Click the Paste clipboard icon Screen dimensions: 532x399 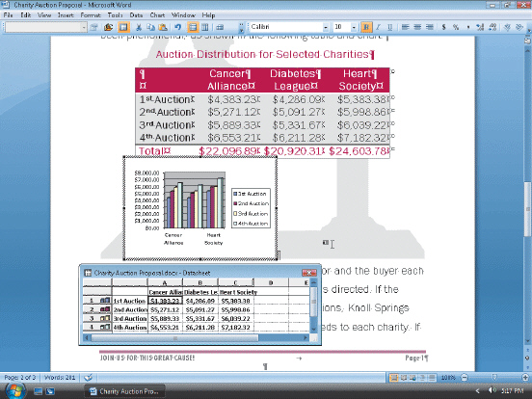pos(163,27)
